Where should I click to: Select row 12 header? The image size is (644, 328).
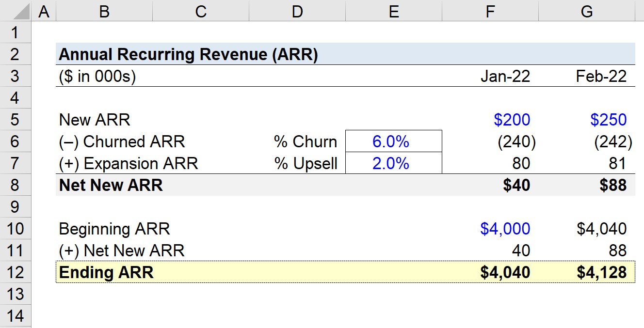[x=16, y=272]
